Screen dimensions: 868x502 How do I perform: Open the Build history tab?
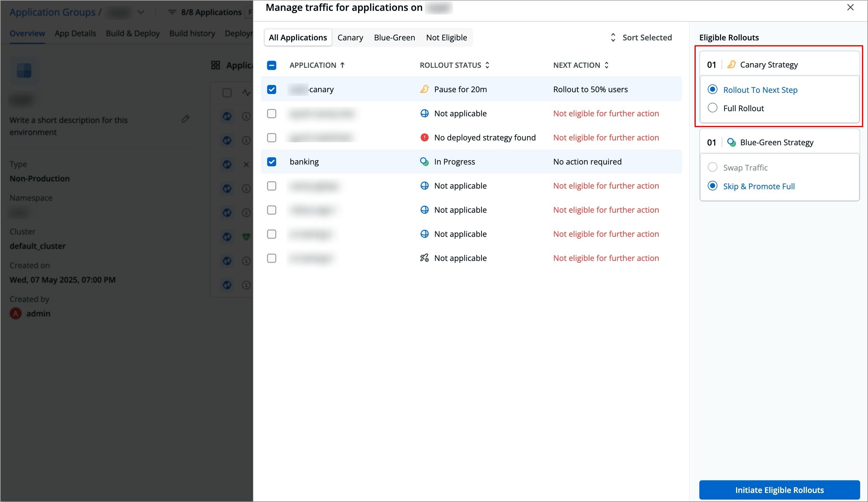[x=192, y=33]
